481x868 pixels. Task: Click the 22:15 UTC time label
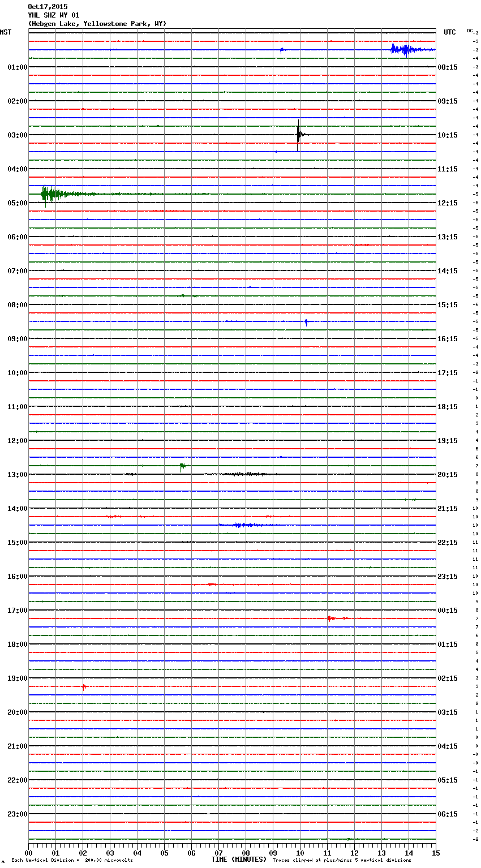(x=448, y=542)
